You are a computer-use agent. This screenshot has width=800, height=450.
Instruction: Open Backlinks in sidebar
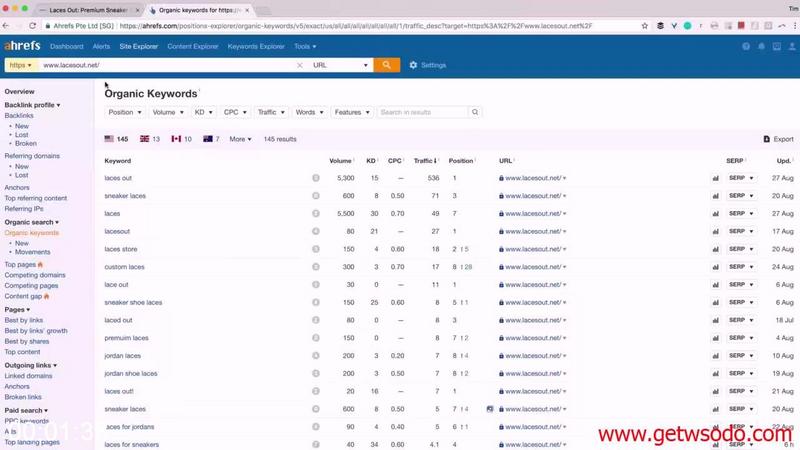coord(19,115)
